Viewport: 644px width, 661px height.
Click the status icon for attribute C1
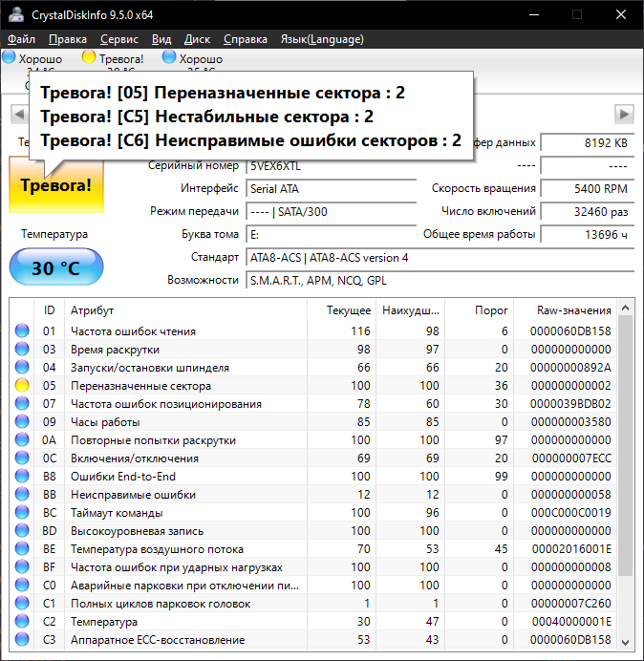pyautogui.click(x=22, y=604)
